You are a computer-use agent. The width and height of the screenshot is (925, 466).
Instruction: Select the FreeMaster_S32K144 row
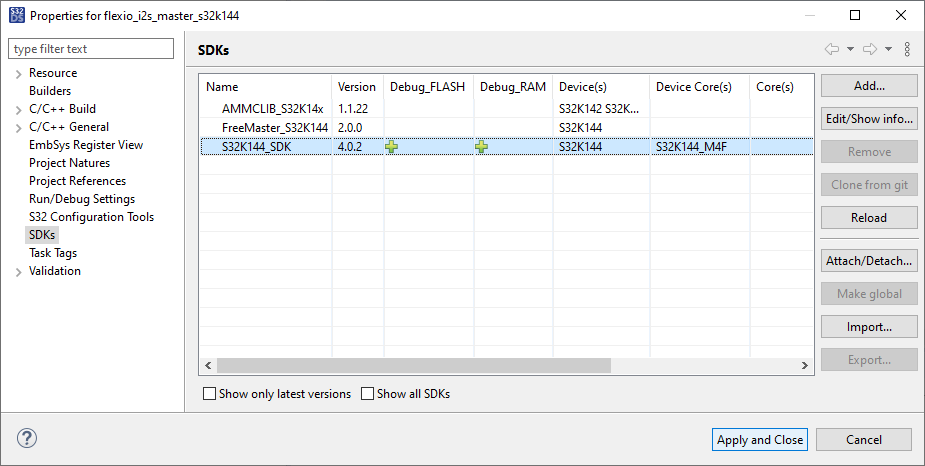pyautogui.click(x=507, y=127)
